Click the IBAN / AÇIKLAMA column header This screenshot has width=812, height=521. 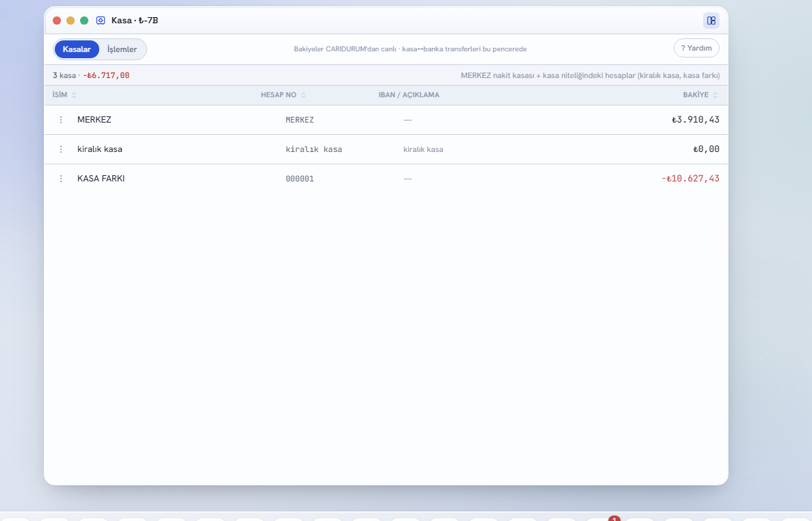pos(409,94)
